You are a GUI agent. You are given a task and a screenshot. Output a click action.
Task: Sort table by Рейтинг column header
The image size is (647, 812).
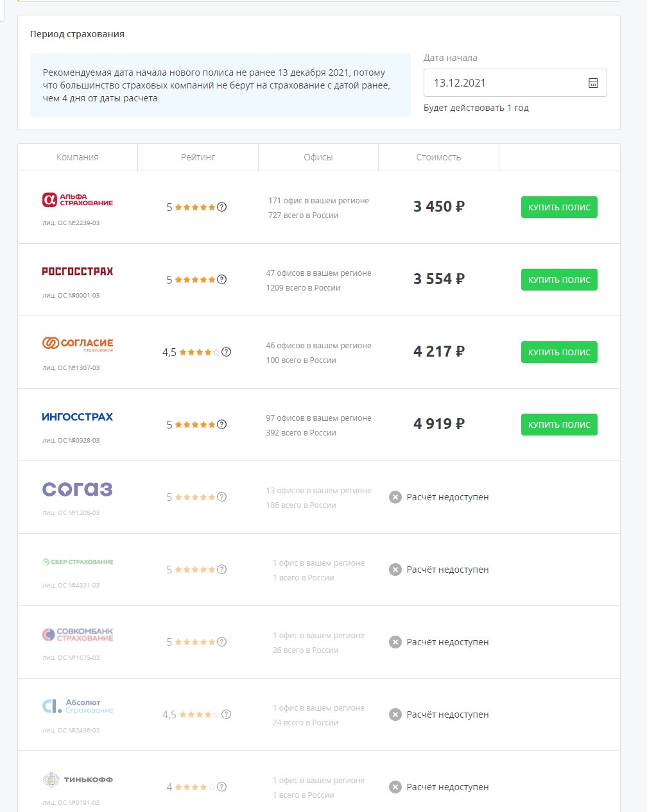click(x=198, y=157)
